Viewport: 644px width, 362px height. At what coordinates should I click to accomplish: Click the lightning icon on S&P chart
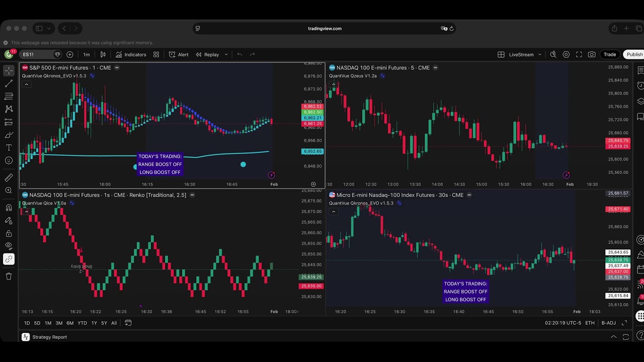(271, 175)
